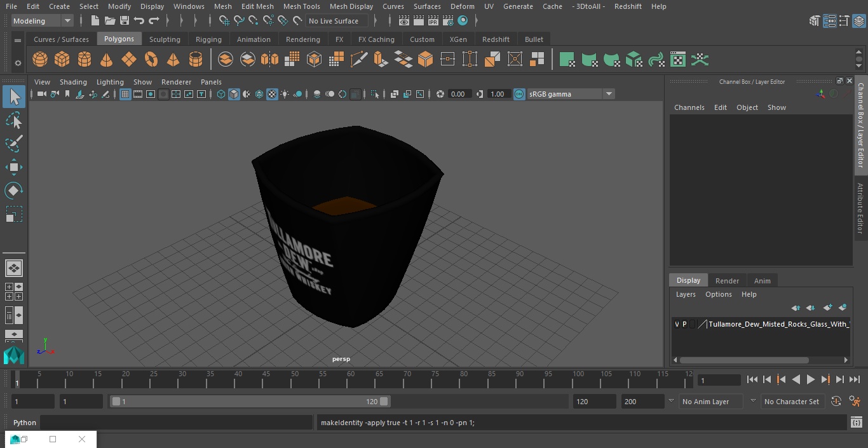Switch to the Render layer tab
The width and height of the screenshot is (868, 448).
tap(727, 281)
